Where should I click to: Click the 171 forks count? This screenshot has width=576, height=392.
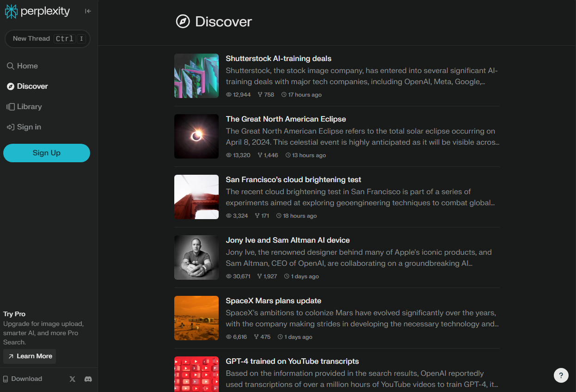coord(262,216)
